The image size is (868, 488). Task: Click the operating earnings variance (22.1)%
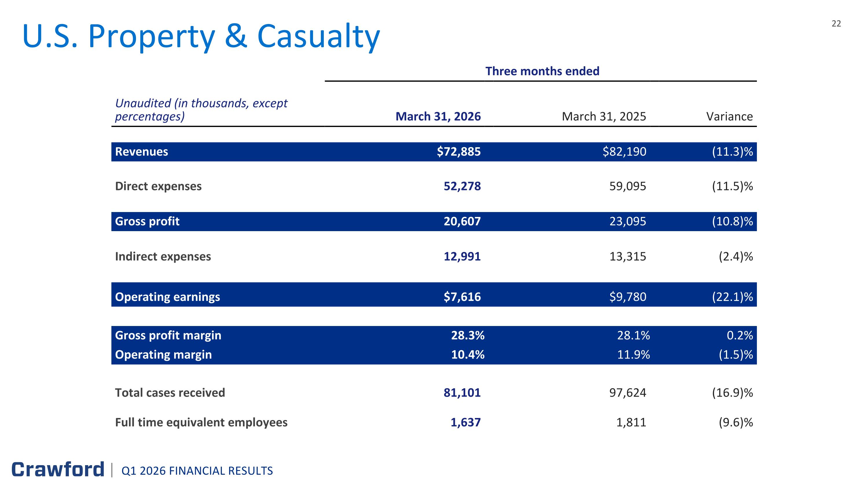point(732,297)
